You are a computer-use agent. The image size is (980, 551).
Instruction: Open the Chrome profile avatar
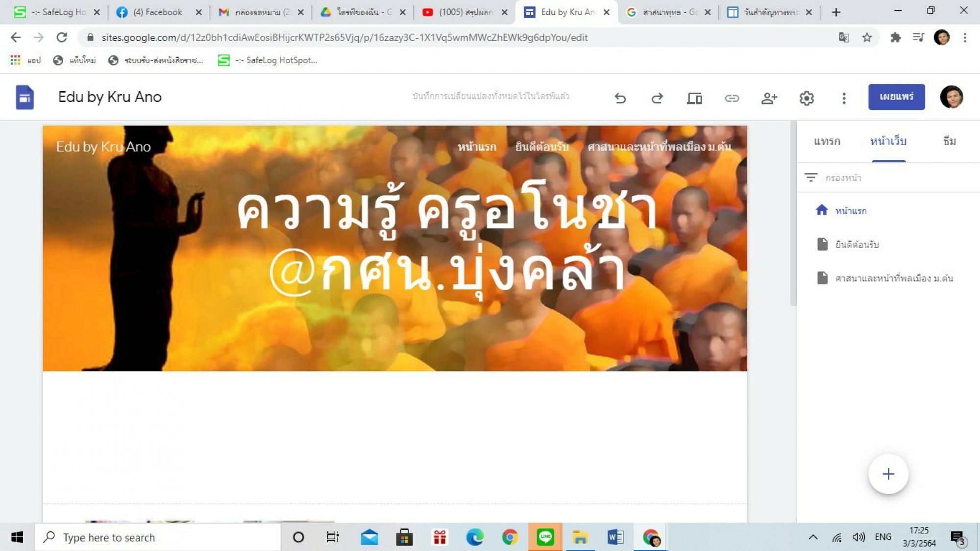941,37
